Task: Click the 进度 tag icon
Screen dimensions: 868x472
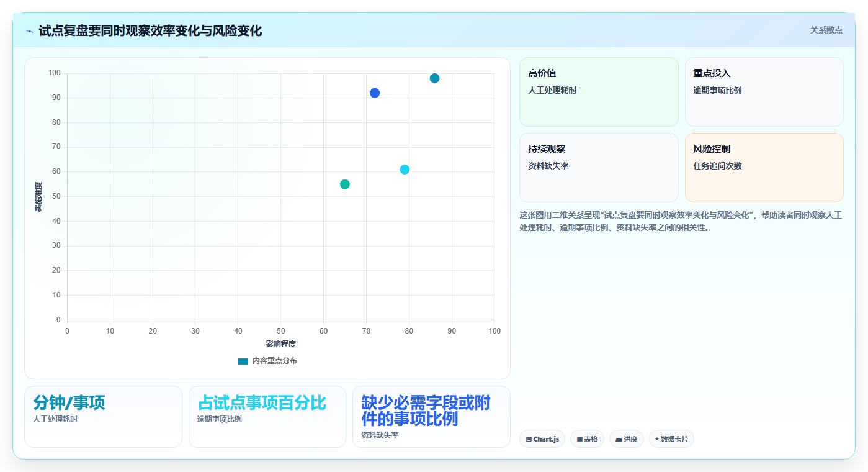Action: click(x=619, y=439)
